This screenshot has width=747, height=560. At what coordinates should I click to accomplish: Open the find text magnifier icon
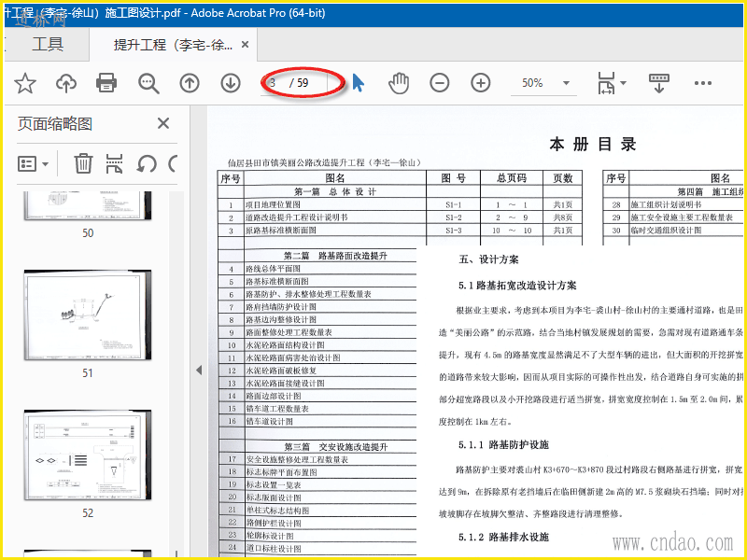pos(148,83)
